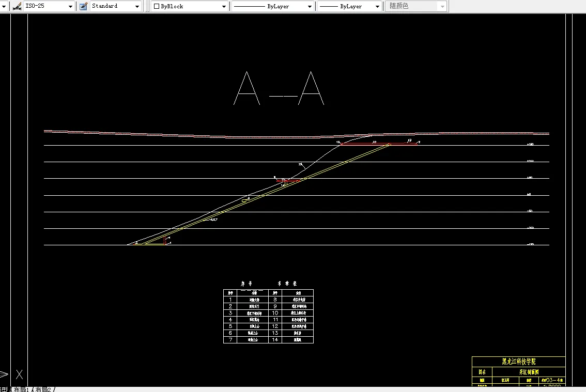
Task: Select table cell number 1
Action: click(230, 300)
